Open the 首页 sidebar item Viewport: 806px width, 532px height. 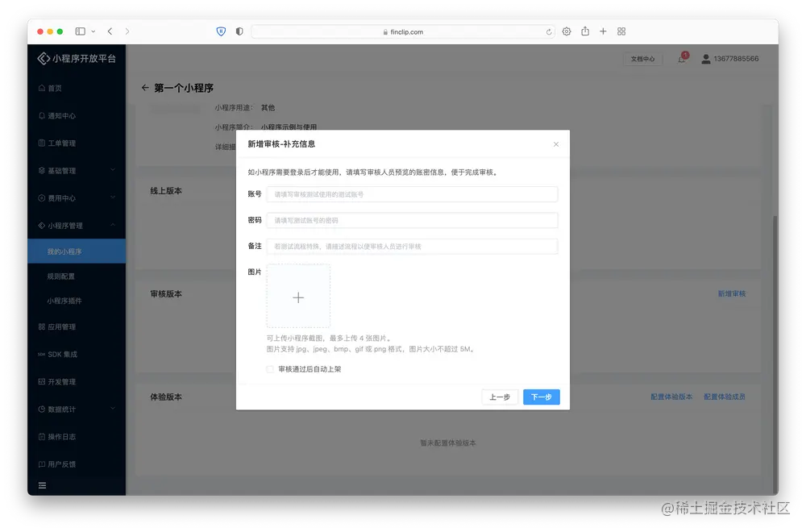click(x=77, y=88)
